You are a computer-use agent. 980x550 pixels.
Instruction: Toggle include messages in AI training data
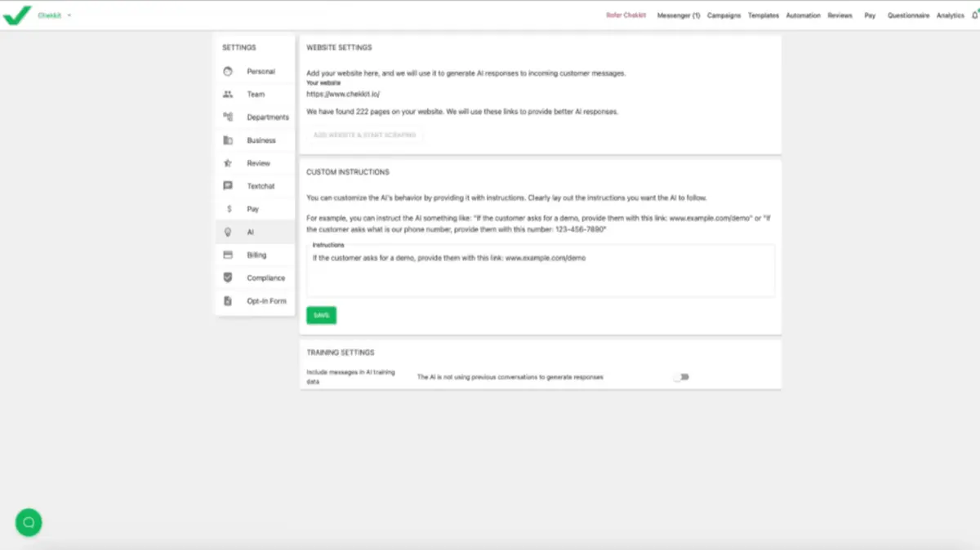coord(681,377)
